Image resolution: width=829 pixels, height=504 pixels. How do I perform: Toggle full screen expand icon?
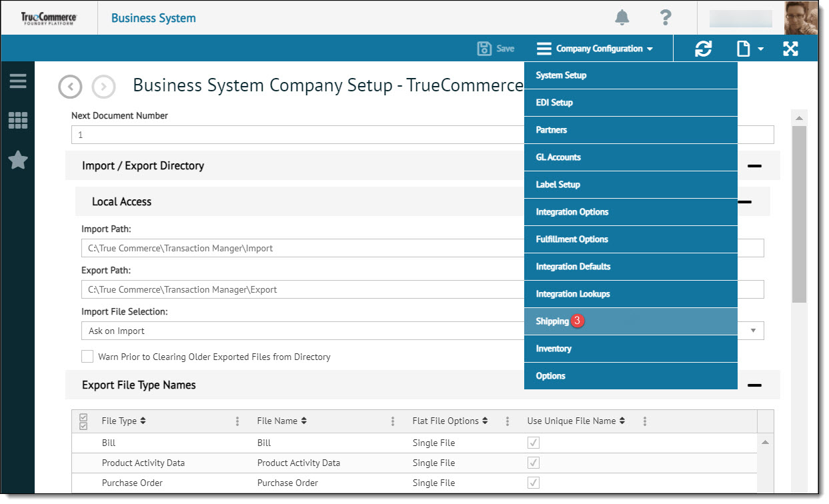tap(790, 49)
